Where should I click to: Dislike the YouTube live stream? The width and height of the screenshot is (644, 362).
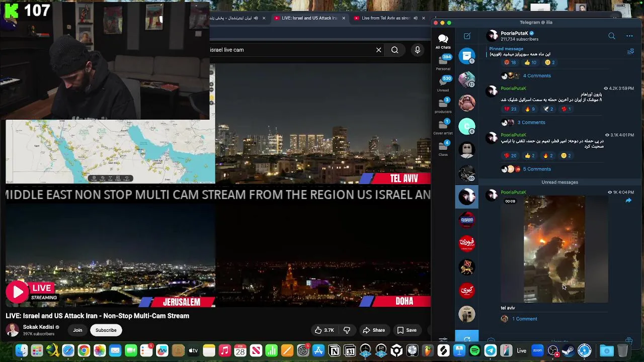coord(347,330)
